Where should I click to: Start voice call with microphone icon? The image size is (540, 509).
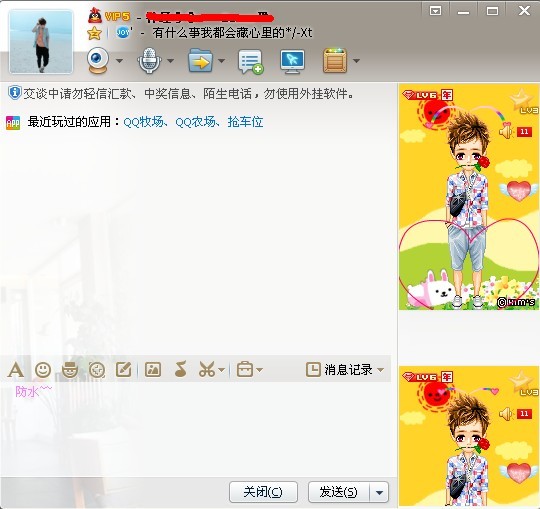pyautogui.click(x=149, y=60)
